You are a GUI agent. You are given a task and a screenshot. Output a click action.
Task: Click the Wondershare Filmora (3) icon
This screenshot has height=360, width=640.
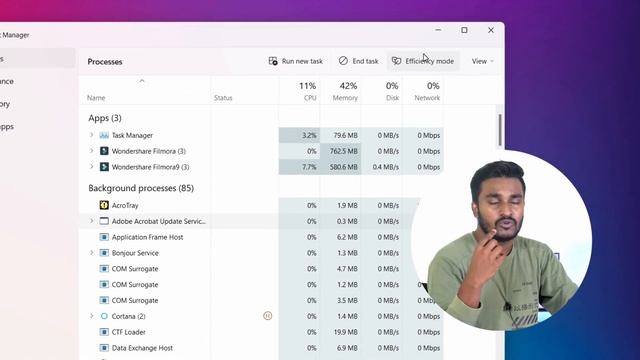tap(104, 151)
